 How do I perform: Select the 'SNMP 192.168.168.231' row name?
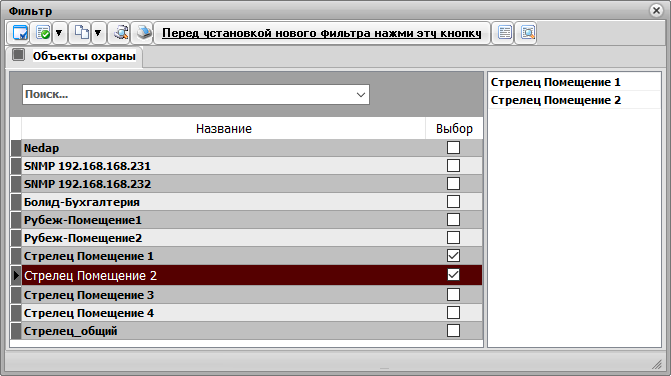[87, 166]
